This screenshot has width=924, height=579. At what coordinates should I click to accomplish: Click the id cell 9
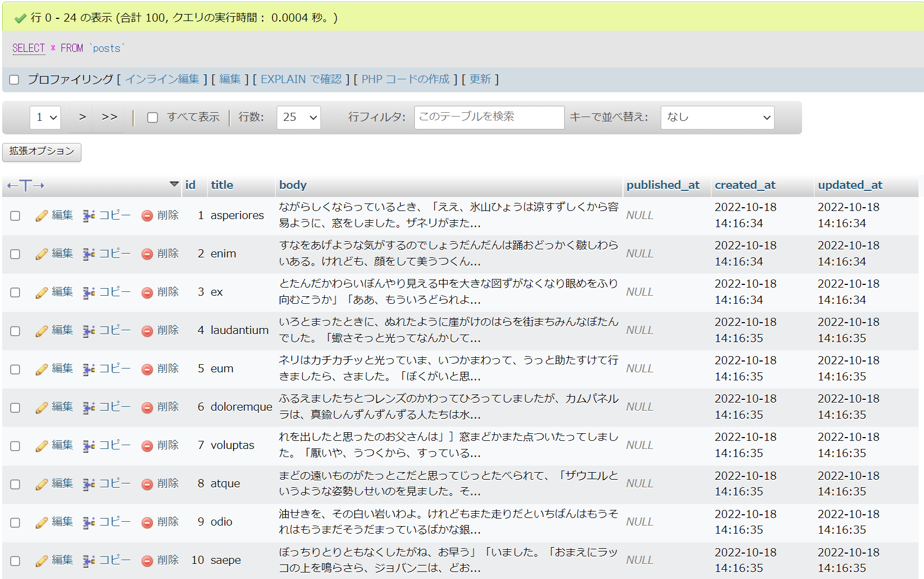tap(201, 522)
